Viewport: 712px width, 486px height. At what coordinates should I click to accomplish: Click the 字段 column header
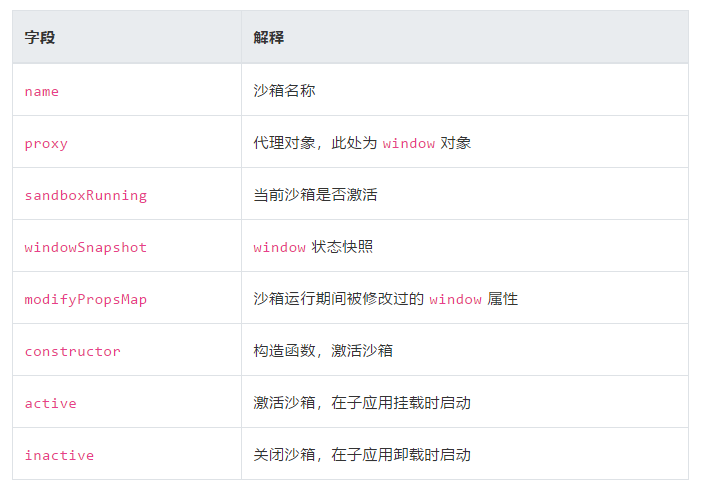click(x=40, y=37)
